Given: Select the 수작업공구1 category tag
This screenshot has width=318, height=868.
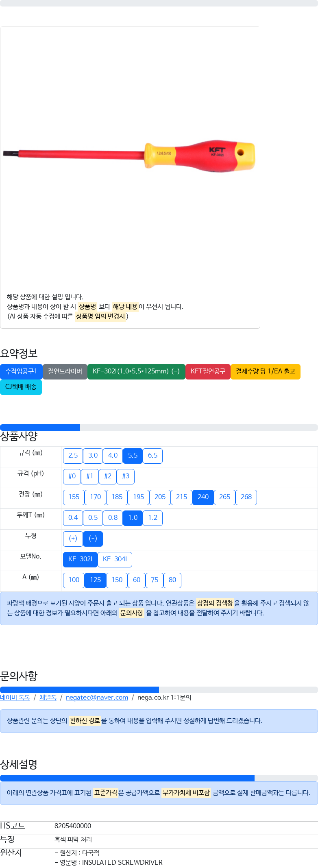Looking at the screenshot, I should pos(21,371).
